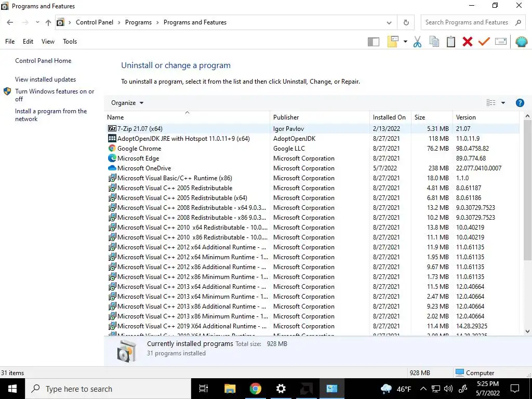The height and width of the screenshot is (399, 532).
Task: Open Settings gear on the taskbar
Action: click(281, 389)
